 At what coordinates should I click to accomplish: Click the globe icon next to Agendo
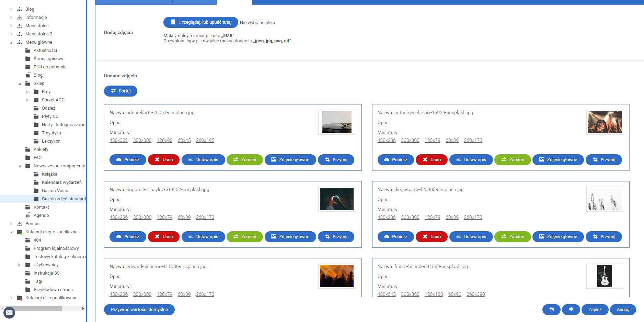[28, 215]
